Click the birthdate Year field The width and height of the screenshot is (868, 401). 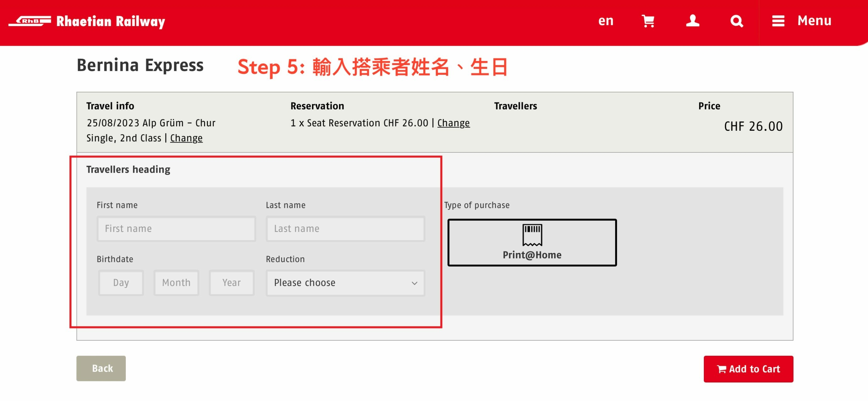(232, 282)
